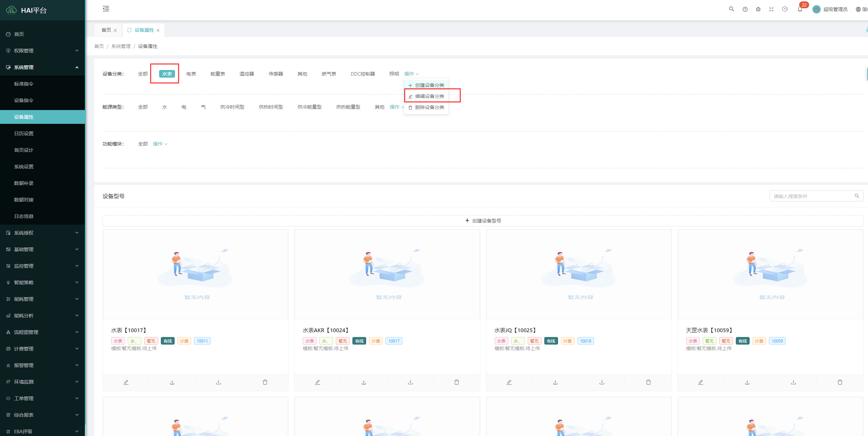868x436 pixels.
Task: Delete device model 天罡水表【10059】
Action: 840,382
